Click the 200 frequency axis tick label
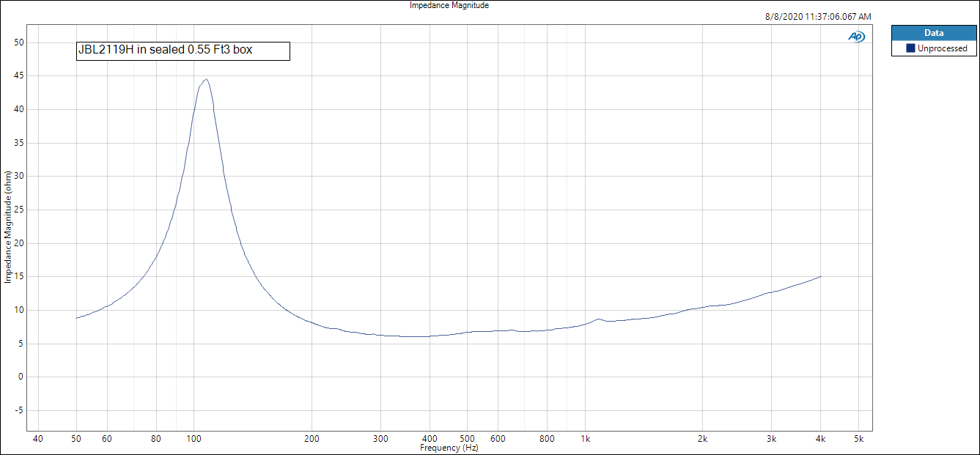The image size is (980, 455). (x=312, y=439)
